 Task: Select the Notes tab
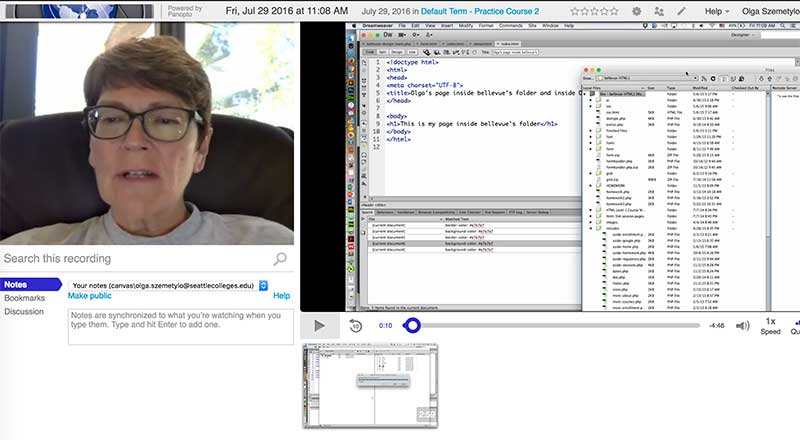tap(17, 285)
